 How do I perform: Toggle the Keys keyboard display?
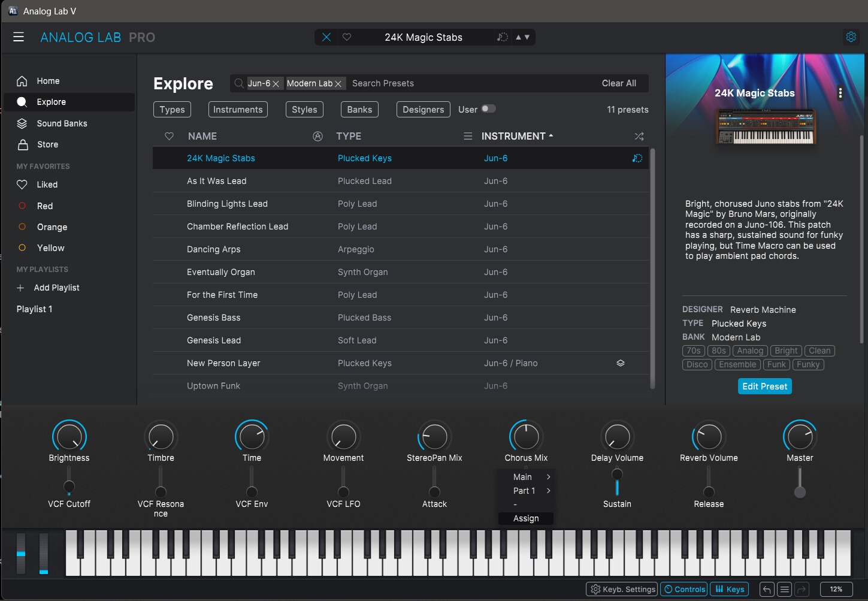coord(730,589)
